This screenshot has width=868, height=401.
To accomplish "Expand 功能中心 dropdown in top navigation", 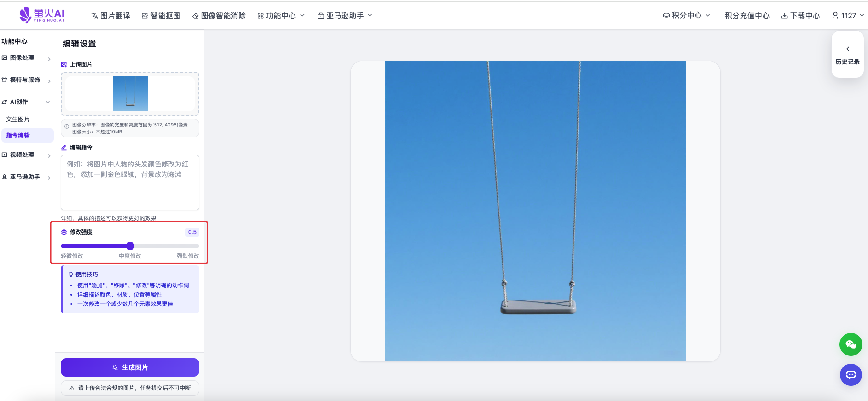I will coord(281,16).
